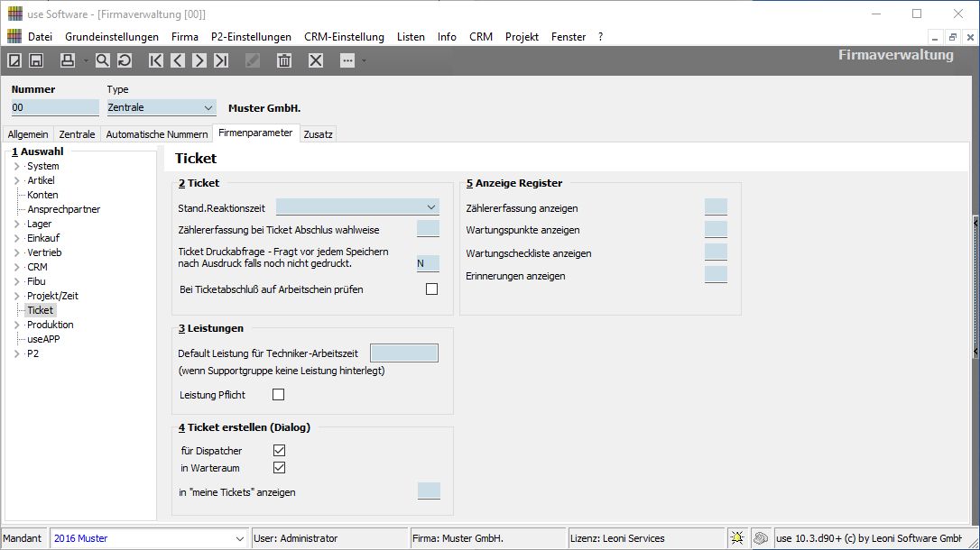Uncheck the 'für Dispatcher' checkbox
The width and height of the screenshot is (980, 550).
pos(279,450)
